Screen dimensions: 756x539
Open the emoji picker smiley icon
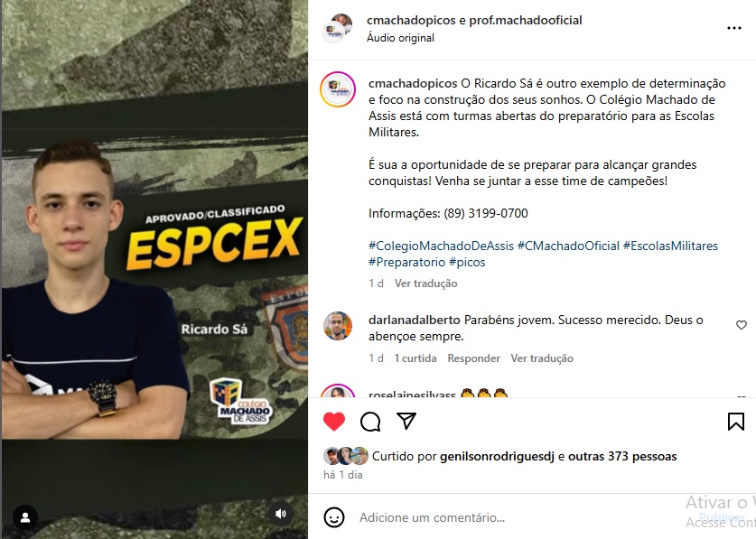click(334, 517)
